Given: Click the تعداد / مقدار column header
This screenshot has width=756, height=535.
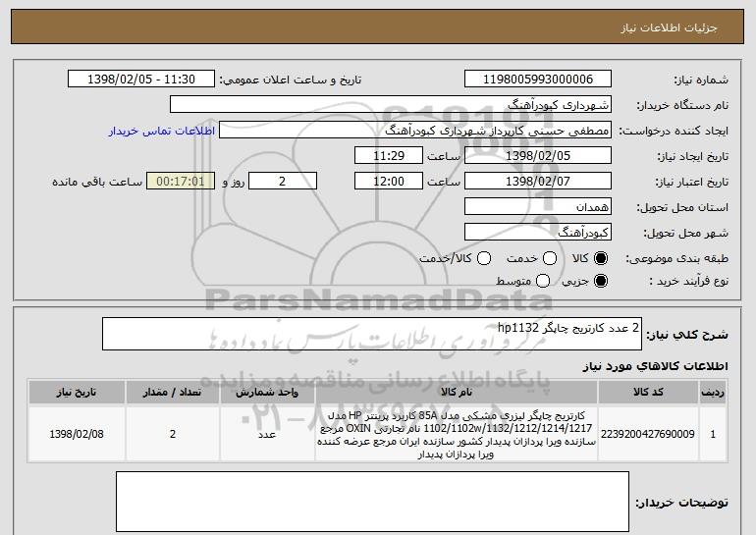Looking at the screenshot, I should 173,393.
